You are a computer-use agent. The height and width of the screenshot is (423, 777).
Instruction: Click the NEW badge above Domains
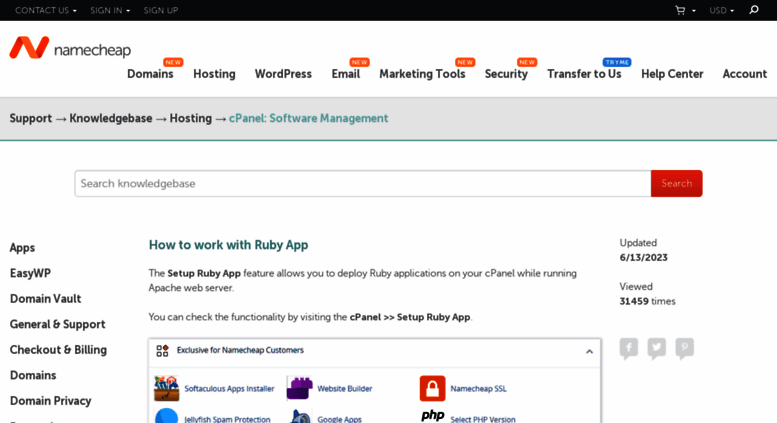tap(173, 62)
